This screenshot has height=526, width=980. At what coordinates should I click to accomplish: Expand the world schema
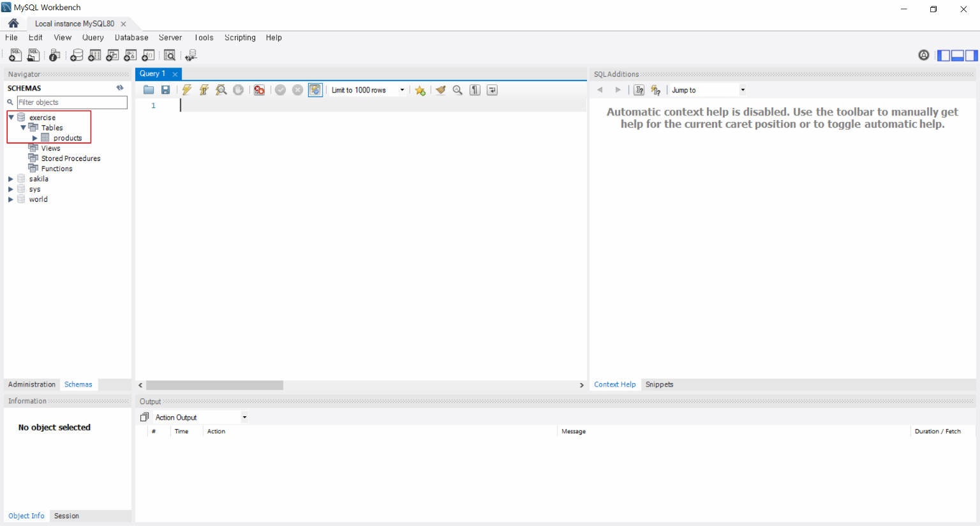click(10, 199)
